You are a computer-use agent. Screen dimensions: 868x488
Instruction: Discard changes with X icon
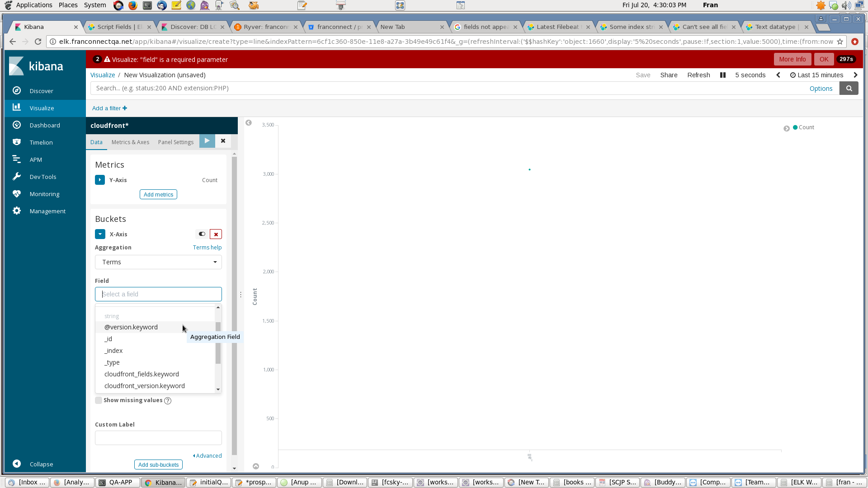click(223, 141)
